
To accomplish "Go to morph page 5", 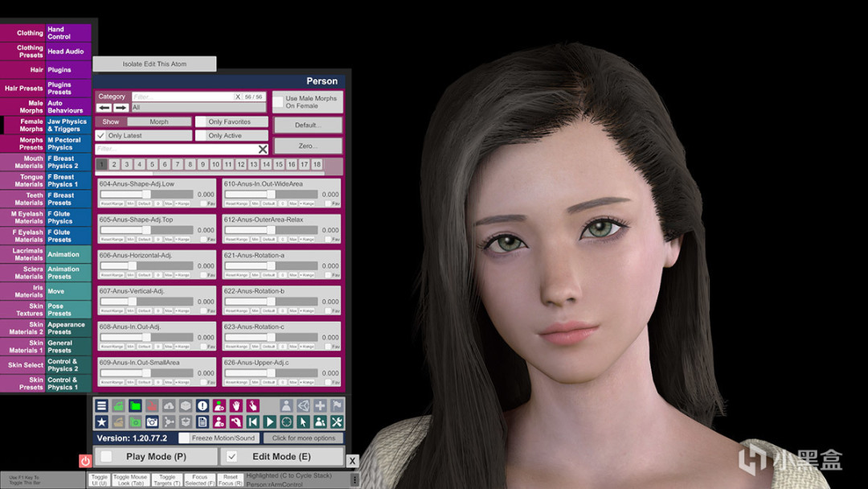I will click(152, 165).
